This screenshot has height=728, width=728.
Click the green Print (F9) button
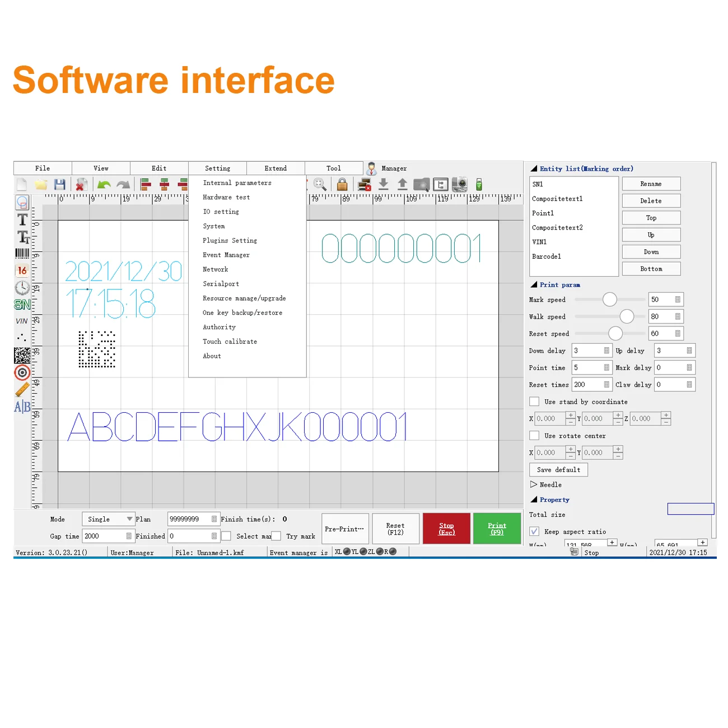[497, 528]
